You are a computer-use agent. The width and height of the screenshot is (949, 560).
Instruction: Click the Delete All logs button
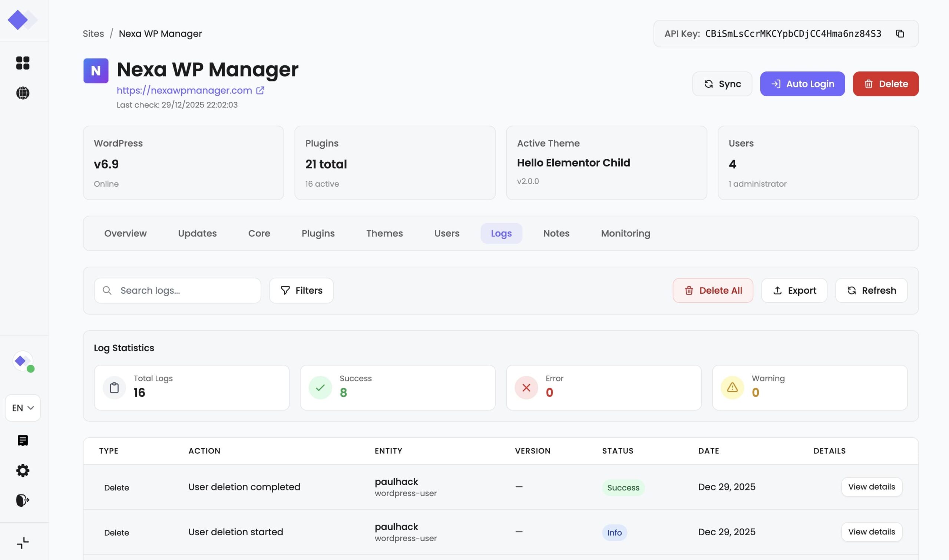712,291
